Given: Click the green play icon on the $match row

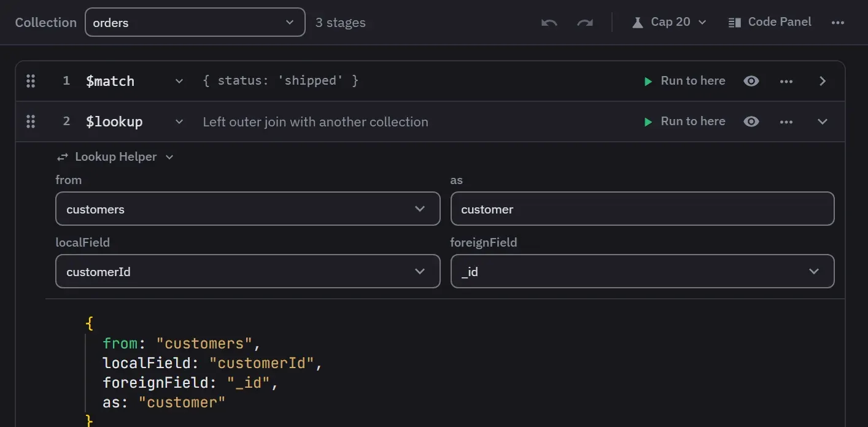Looking at the screenshot, I should 648,81.
